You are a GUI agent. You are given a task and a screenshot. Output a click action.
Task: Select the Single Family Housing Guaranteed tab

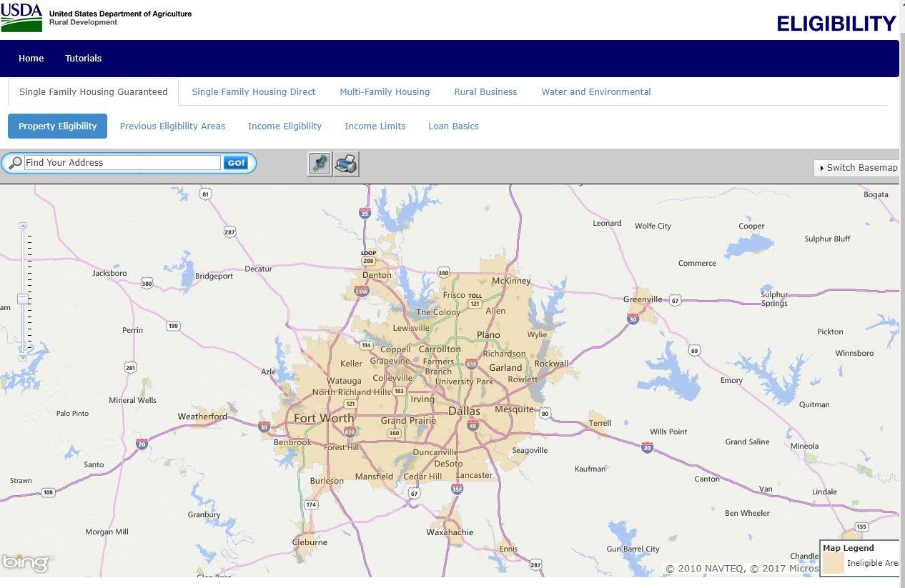tap(94, 91)
